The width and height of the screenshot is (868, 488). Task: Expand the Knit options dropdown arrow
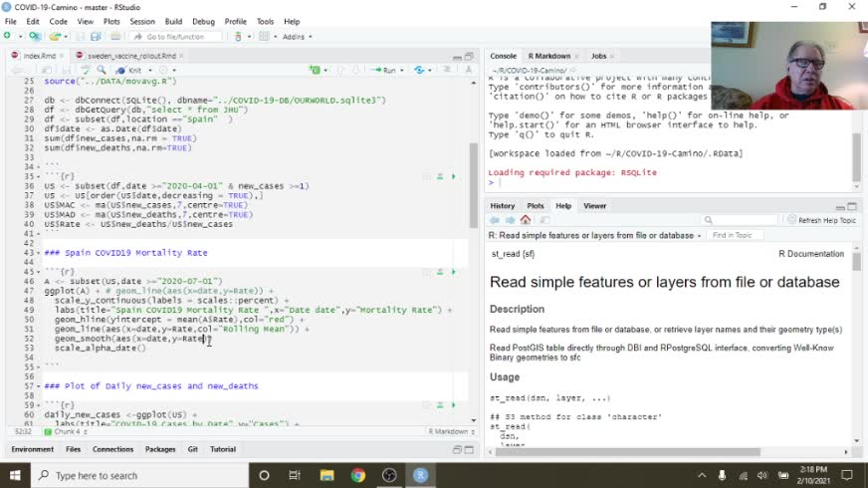[x=150, y=71]
